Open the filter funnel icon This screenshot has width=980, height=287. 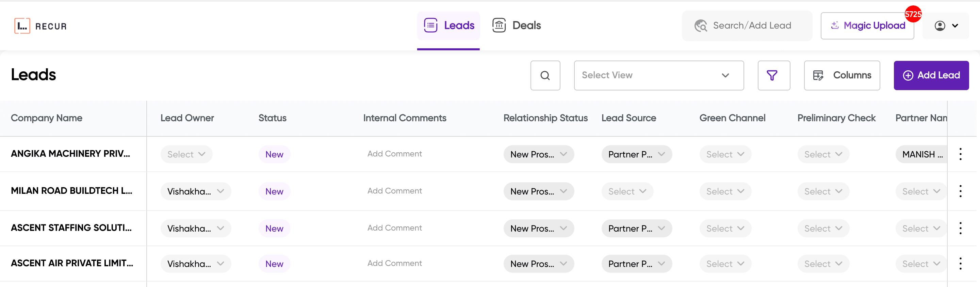click(774, 75)
